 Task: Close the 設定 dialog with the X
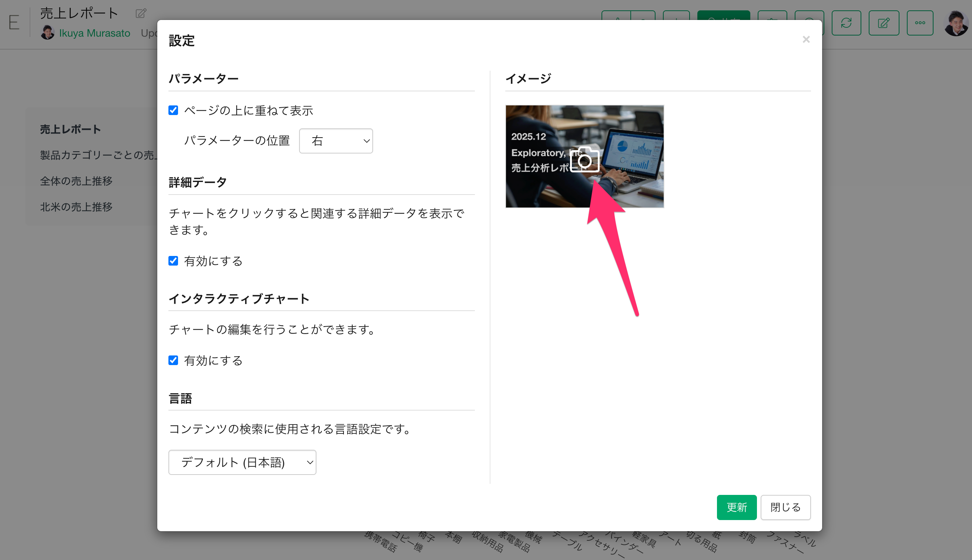coord(806,40)
